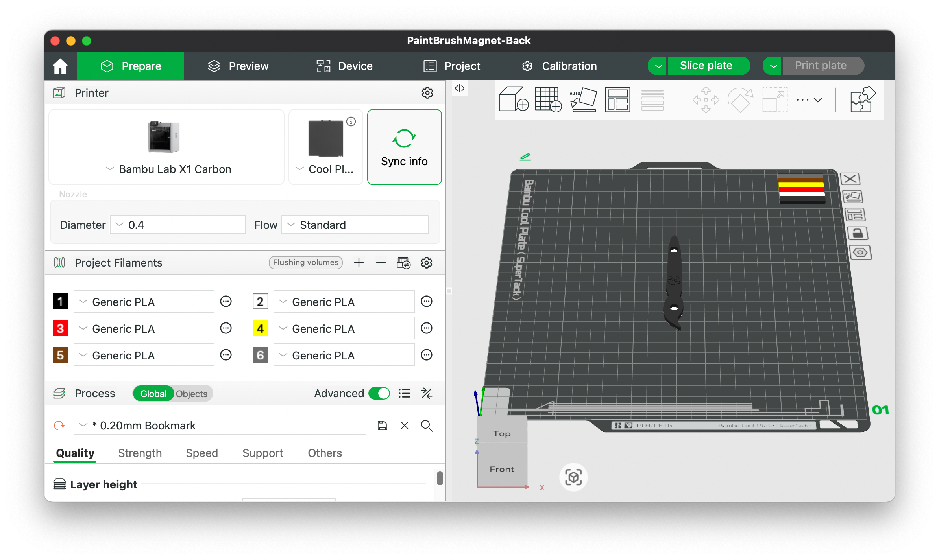Expand the Slice plate options arrow

tap(657, 66)
